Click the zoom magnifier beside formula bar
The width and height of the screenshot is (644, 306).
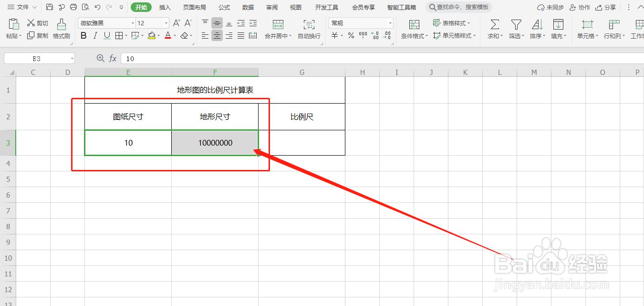click(x=100, y=58)
